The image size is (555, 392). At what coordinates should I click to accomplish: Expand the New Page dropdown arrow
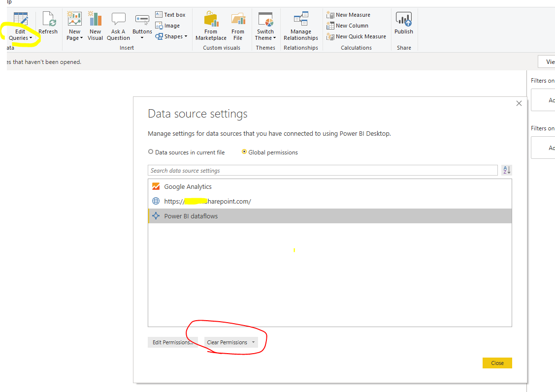[x=81, y=38]
